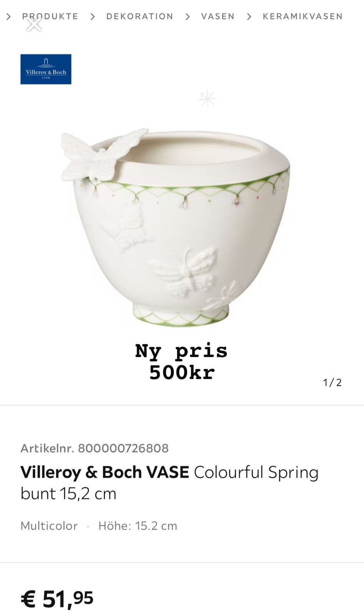The image size is (364, 615).
Task: Click the chevron before DEKORATION breadcrumb
Action: click(93, 17)
